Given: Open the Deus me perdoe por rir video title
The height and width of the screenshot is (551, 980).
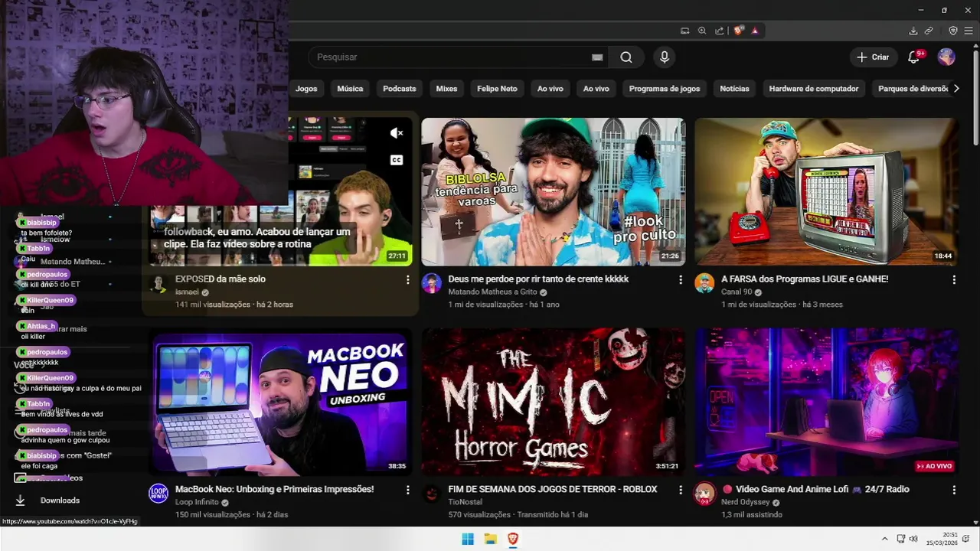Looking at the screenshot, I should point(538,279).
